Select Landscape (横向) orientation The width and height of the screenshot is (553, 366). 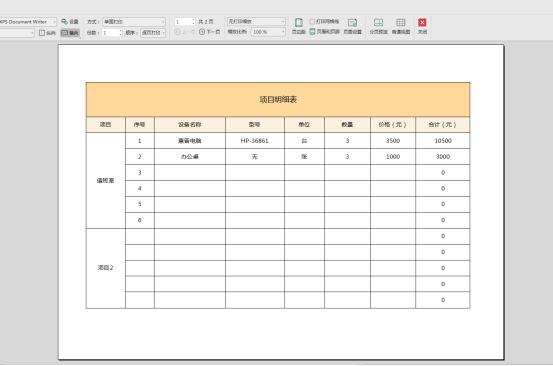point(70,33)
